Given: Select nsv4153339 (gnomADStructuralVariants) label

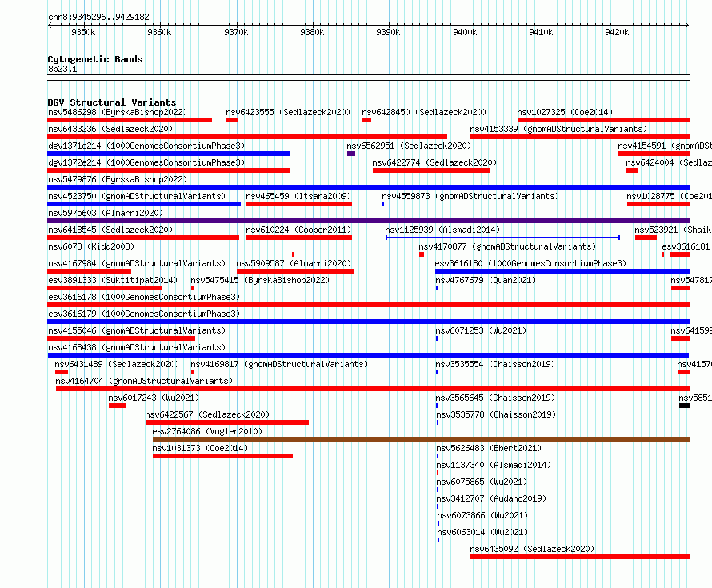Looking at the screenshot, I should click(x=558, y=129).
